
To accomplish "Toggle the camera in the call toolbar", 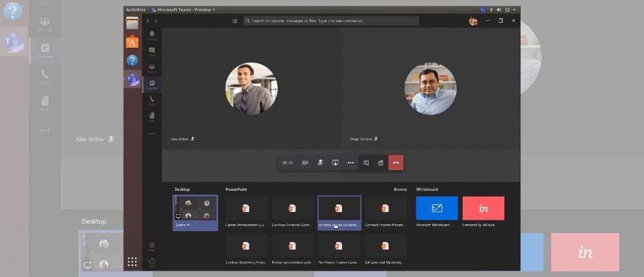I will coord(305,163).
